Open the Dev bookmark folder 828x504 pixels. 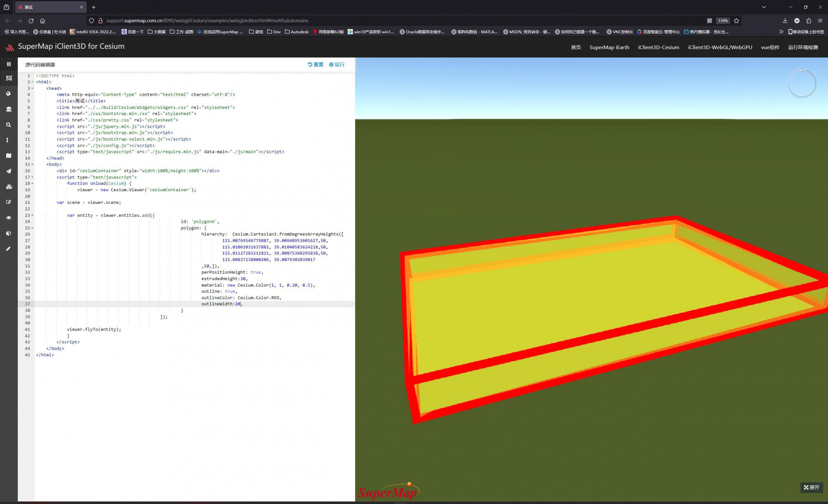pyautogui.click(x=274, y=32)
